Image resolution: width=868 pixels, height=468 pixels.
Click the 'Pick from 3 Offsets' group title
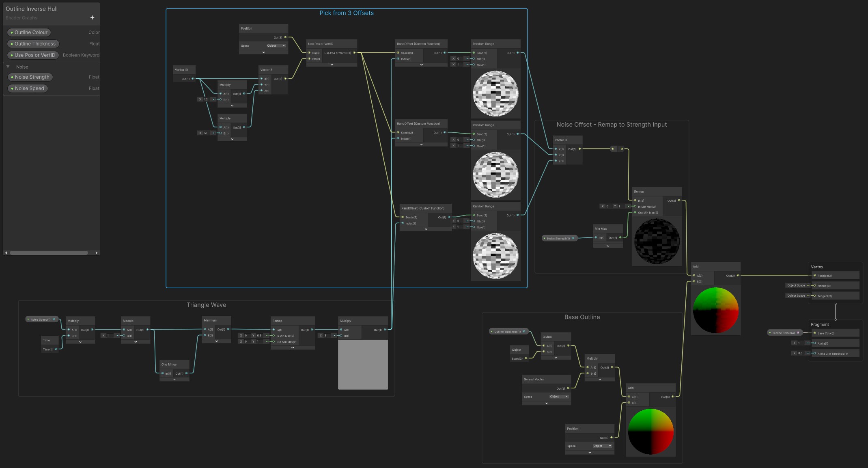coord(347,13)
